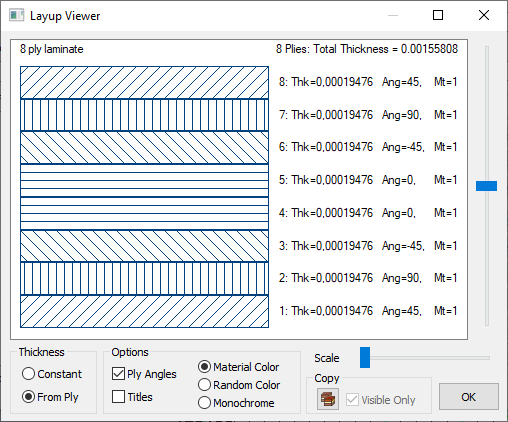Click ply 3 row label Ang=-45

(x=403, y=246)
